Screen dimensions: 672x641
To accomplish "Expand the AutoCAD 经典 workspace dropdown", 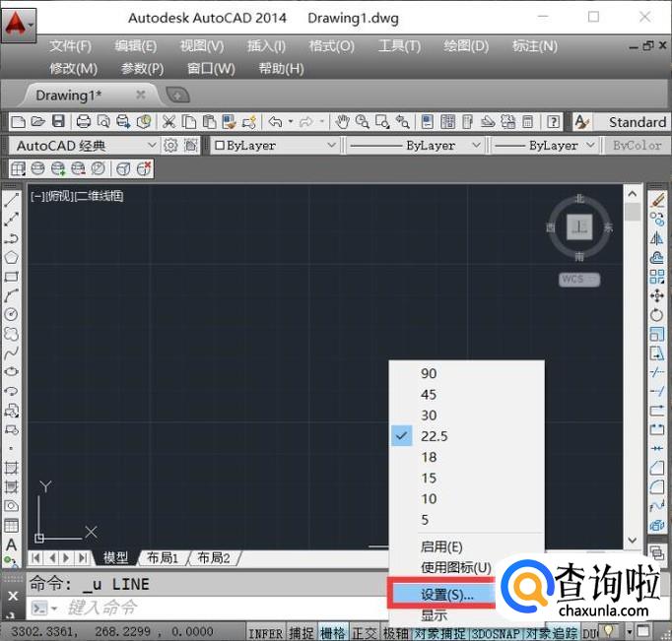I will (x=83, y=146).
